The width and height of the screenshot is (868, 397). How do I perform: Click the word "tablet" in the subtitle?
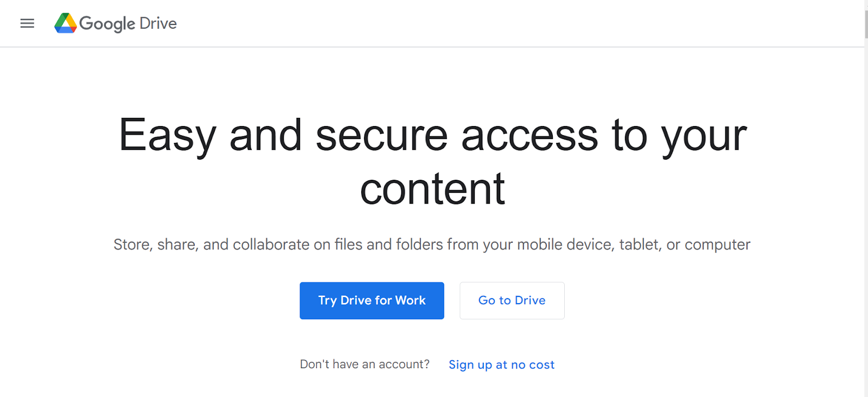click(639, 244)
